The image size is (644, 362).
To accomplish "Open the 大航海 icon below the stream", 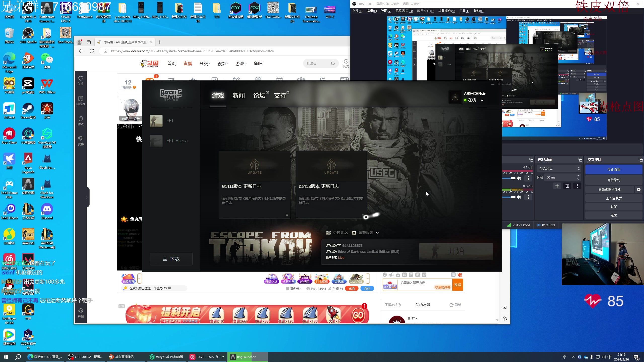I will tap(339, 279).
